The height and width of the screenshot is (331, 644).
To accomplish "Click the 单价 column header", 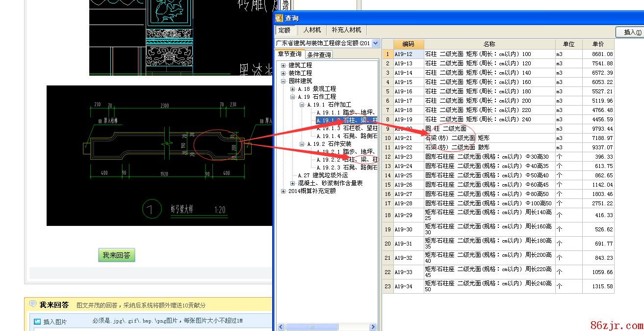I will 597,44.
